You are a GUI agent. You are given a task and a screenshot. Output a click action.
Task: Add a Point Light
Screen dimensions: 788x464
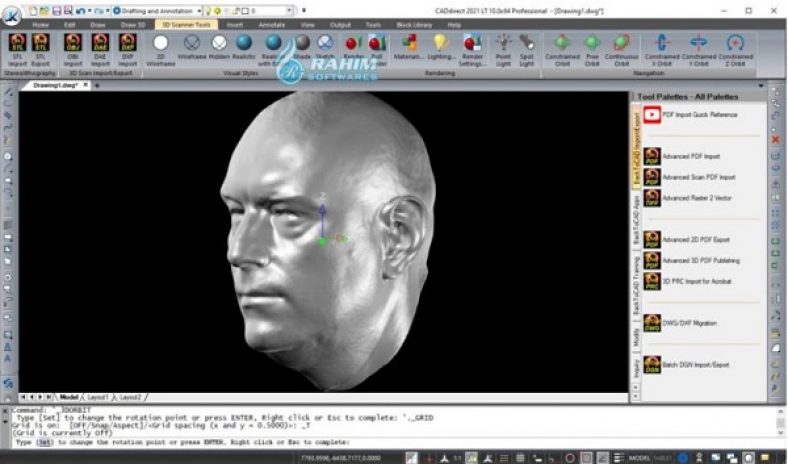tap(503, 49)
